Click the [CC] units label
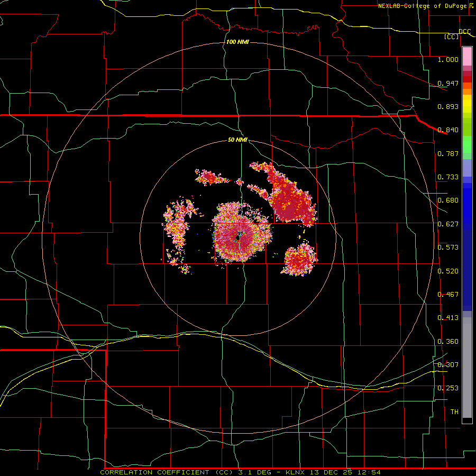 [x=451, y=36]
